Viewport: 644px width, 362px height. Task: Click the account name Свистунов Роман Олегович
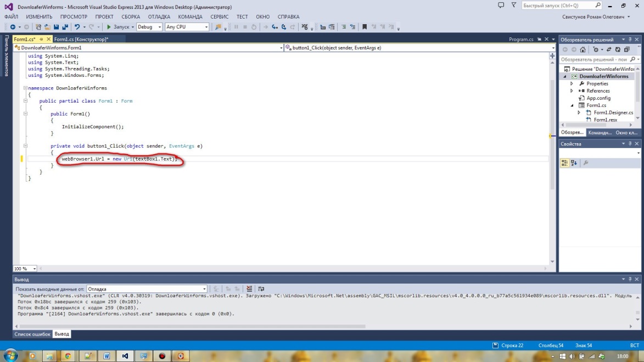pyautogui.click(x=593, y=17)
